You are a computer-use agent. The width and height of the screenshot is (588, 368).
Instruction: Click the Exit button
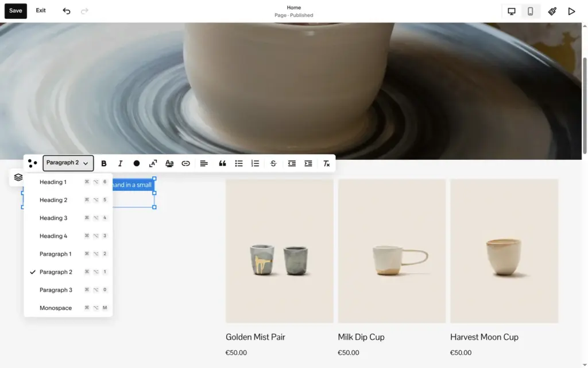(41, 10)
